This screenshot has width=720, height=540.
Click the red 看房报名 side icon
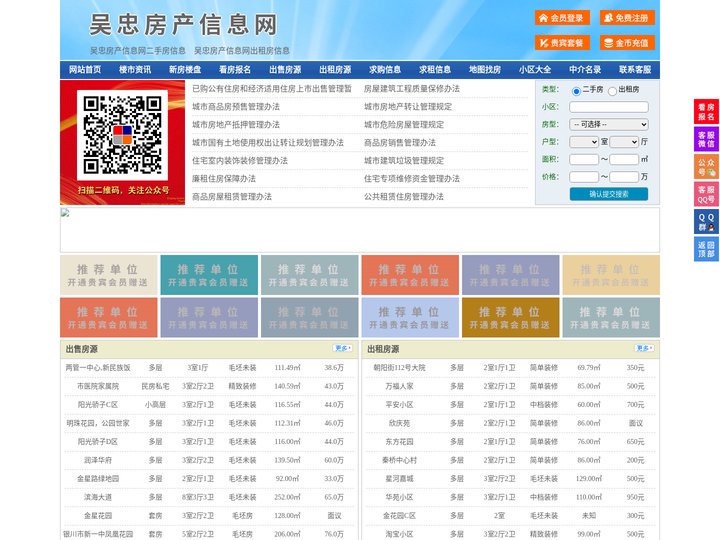[x=706, y=112]
